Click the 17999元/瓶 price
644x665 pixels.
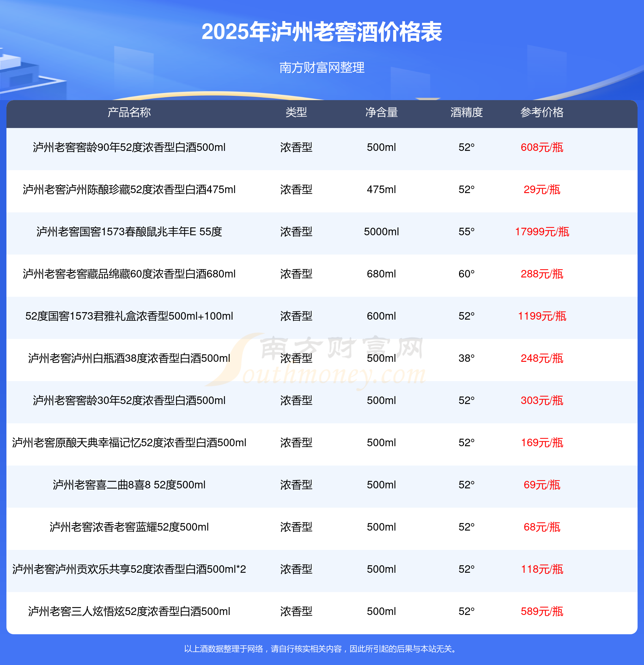pos(542,232)
